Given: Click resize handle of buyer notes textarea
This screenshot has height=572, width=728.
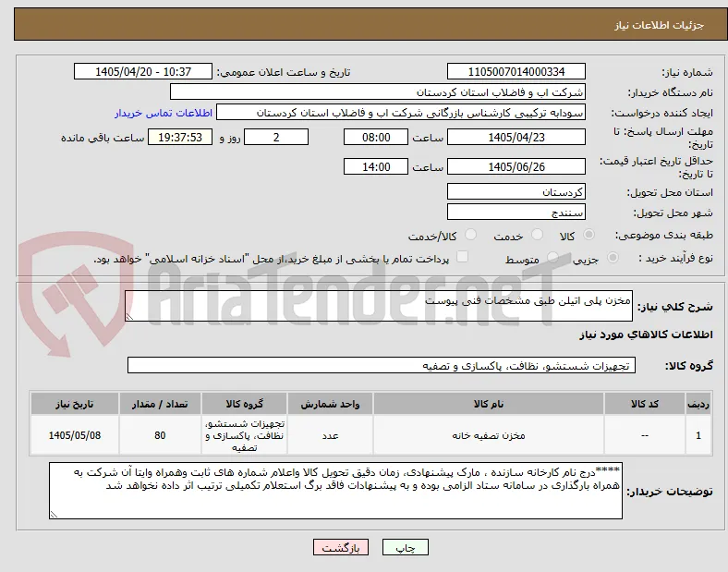Looking at the screenshot, I should [x=54, y=515].
